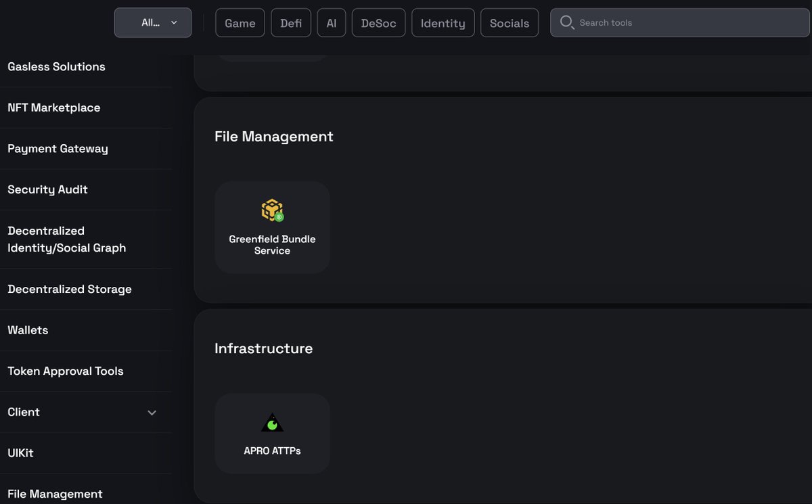Expand the Client sidebar section chevron
Screen dimensions: 812x504
click(152, 413)
